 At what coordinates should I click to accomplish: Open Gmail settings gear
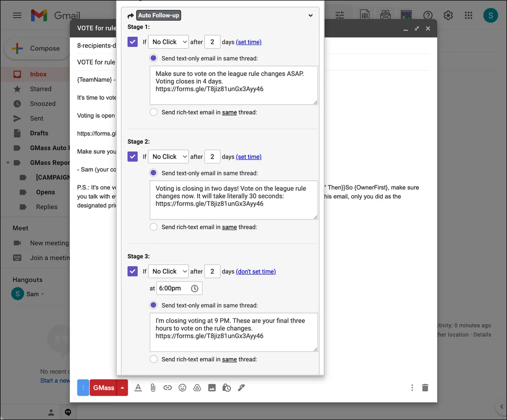click(x=448, y=16)
